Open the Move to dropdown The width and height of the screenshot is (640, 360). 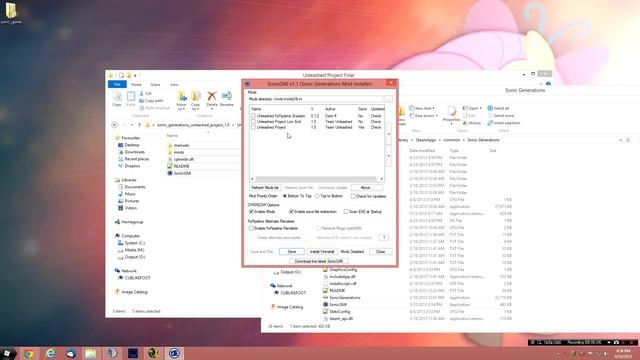tap(182, 101)
